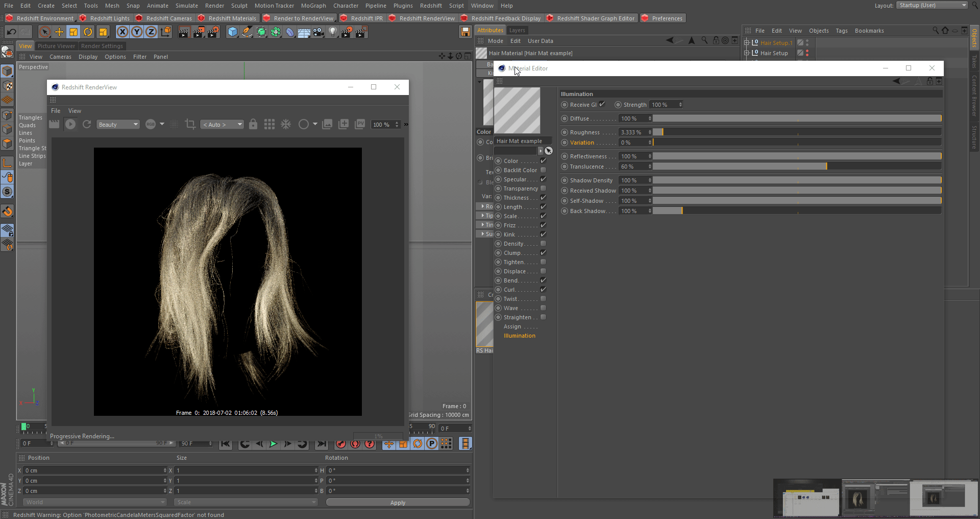Add a light object from the toolbar
980x519 pixels.
[333, 32]
